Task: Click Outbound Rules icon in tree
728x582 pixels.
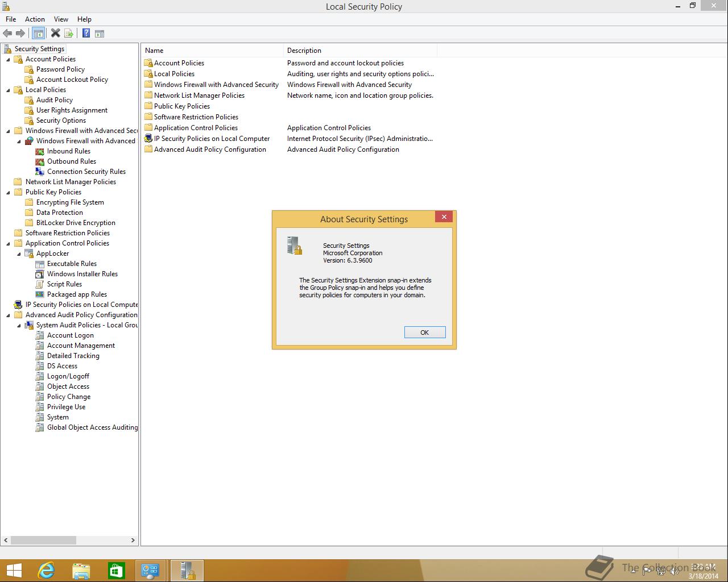Action: (x=40, y=161)
